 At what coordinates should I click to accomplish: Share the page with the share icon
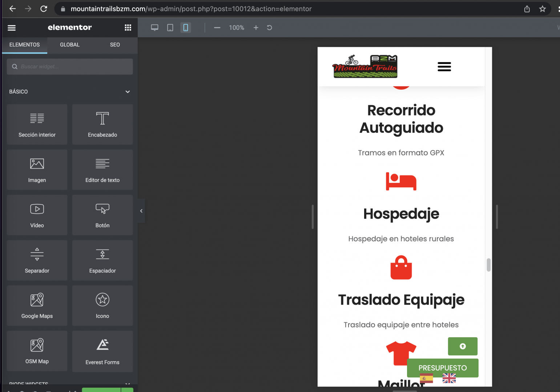(527, 9)
